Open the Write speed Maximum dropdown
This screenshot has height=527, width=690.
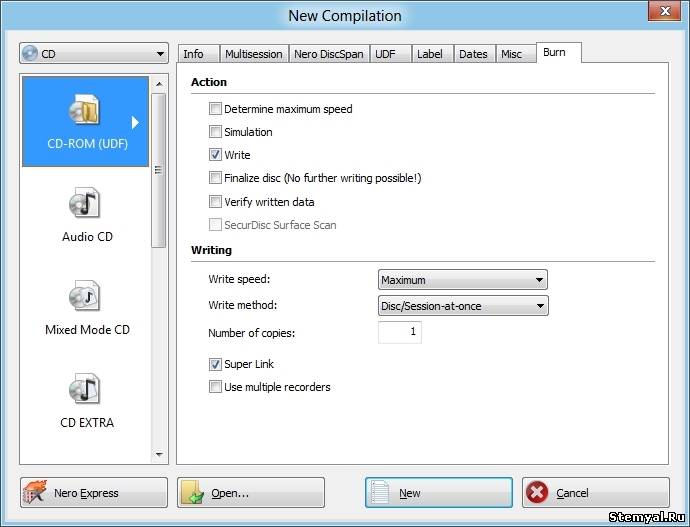coord(462,280)
